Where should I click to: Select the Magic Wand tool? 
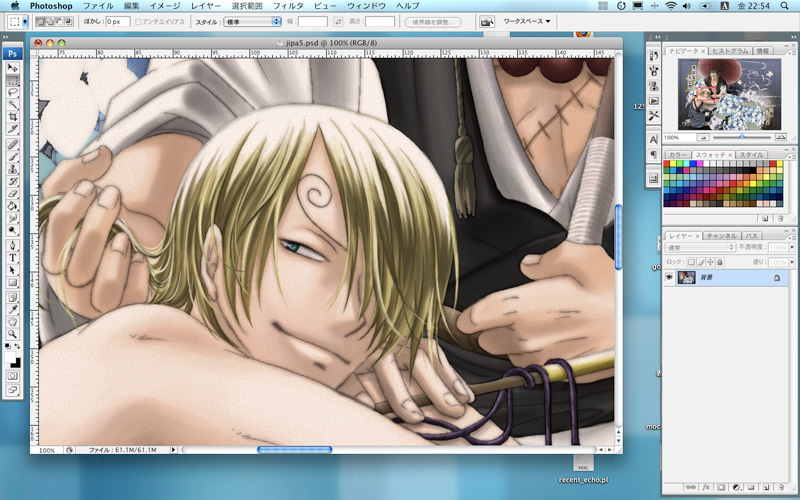[x=12, y=105]
